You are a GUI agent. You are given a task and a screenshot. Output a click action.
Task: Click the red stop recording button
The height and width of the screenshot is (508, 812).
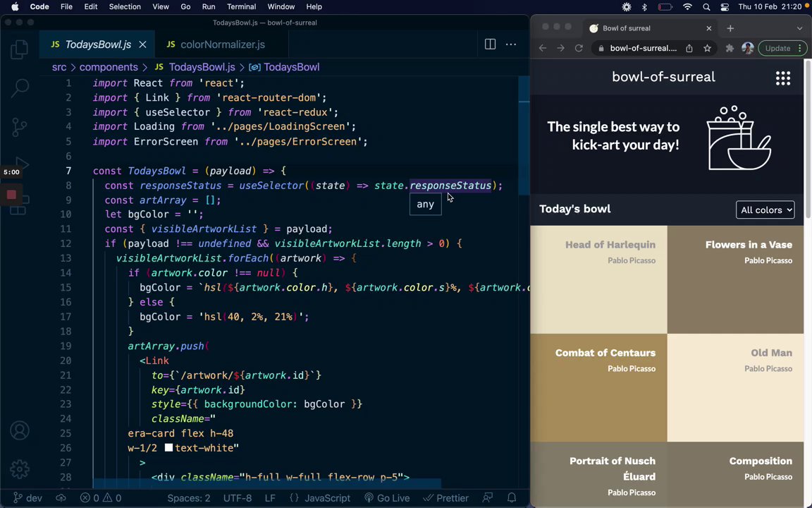(11, 195)
